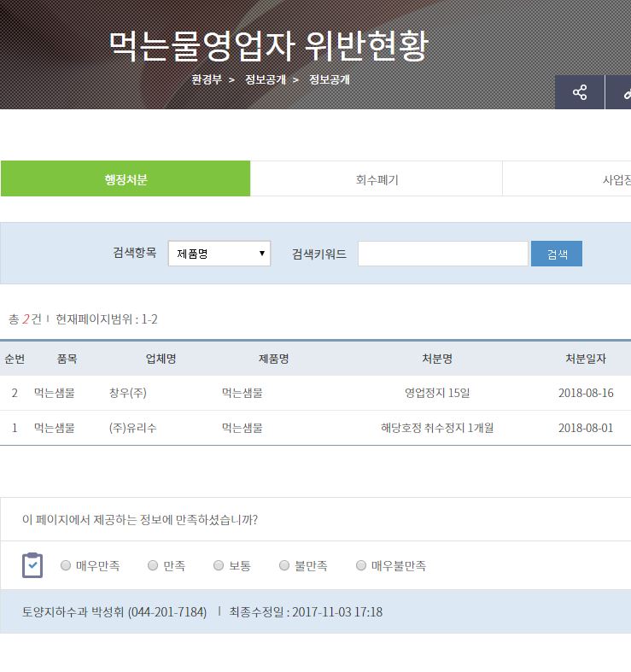This screenshot has width=631, height=672.
Task: Click the 업체명 column header
Action: click(x=161, y=359)
